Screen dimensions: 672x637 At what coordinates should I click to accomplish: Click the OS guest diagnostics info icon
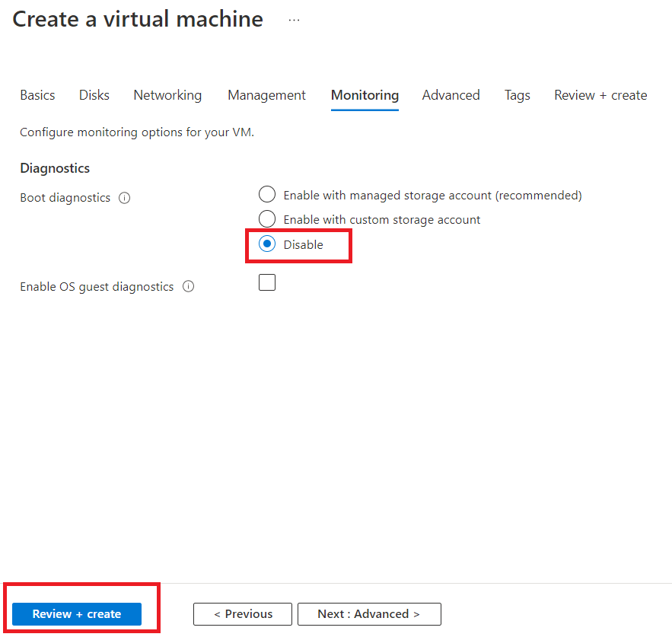(189, 287)
